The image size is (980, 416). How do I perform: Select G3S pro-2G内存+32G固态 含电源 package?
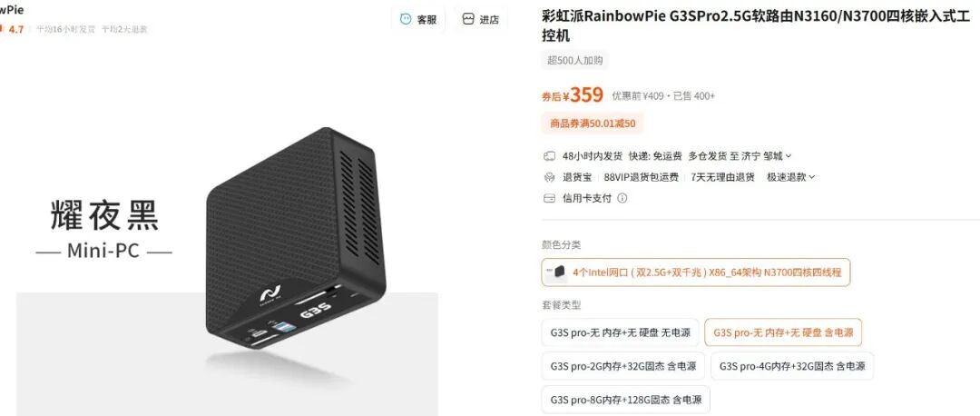tap(623, 366)
